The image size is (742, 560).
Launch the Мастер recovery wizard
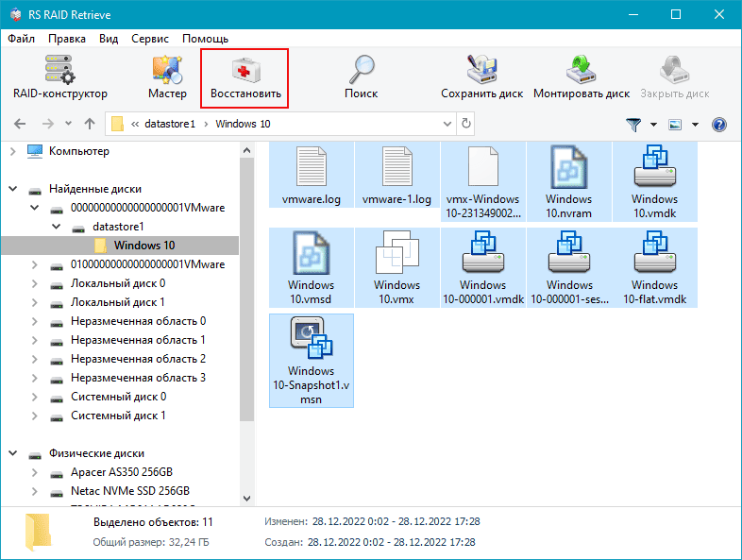[167, 77]
